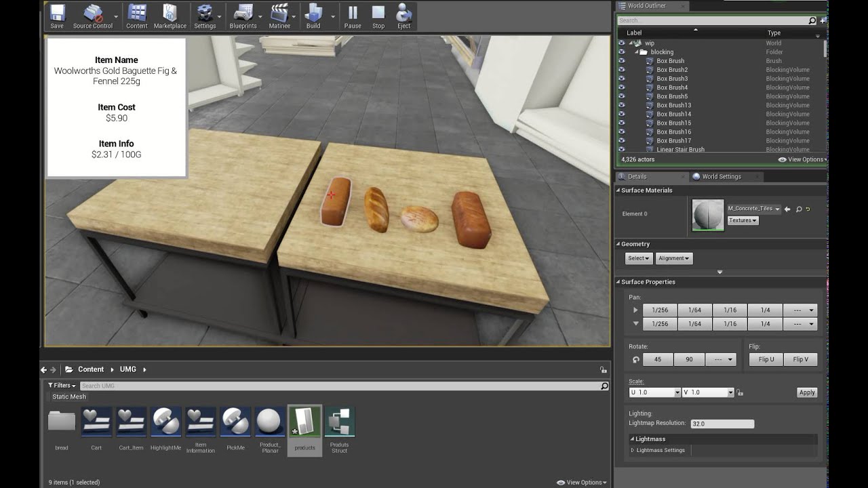Image resolution: width=868 pixels, height=488 pixels.
Task: Toggle visibility of Linear Stair Brush
Action: point(621,149)
